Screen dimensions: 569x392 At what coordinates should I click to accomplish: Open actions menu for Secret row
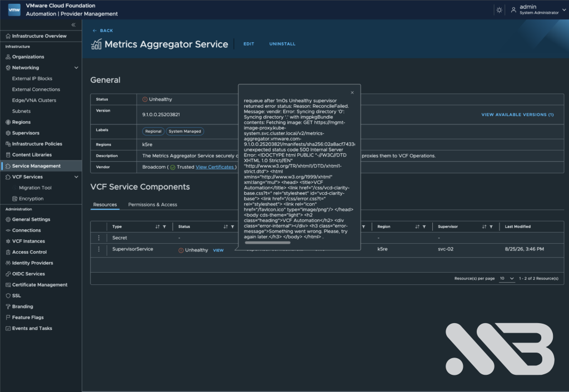pyautogui.click(x=99, y=238)
